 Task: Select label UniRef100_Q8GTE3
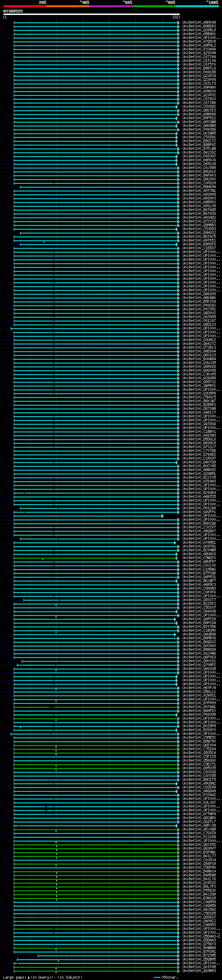(199, 110)
